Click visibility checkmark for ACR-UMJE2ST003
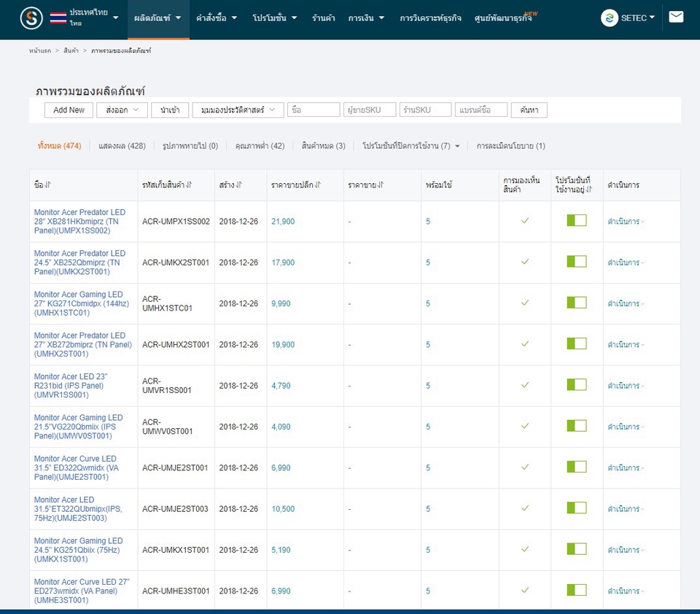 [525, 508]
